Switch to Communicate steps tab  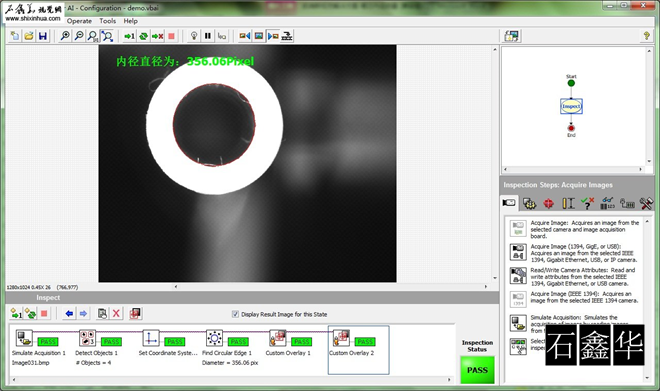click(627, 203)
